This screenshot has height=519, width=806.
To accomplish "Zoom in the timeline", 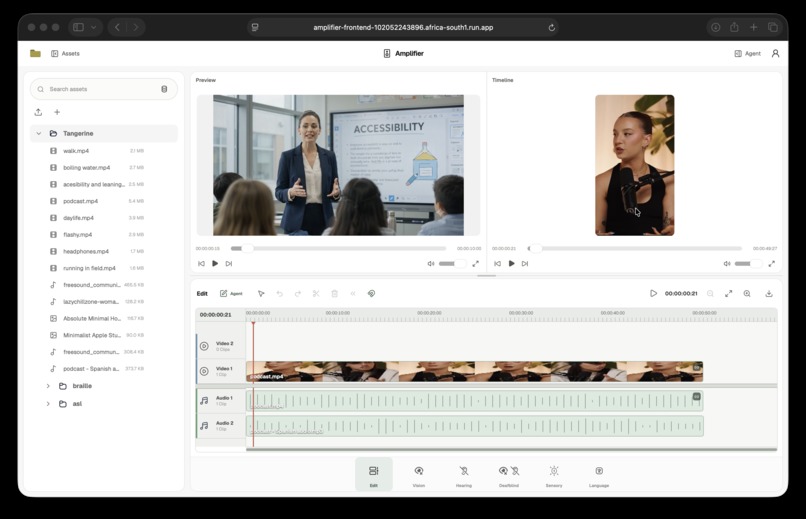I will (747, 293).
